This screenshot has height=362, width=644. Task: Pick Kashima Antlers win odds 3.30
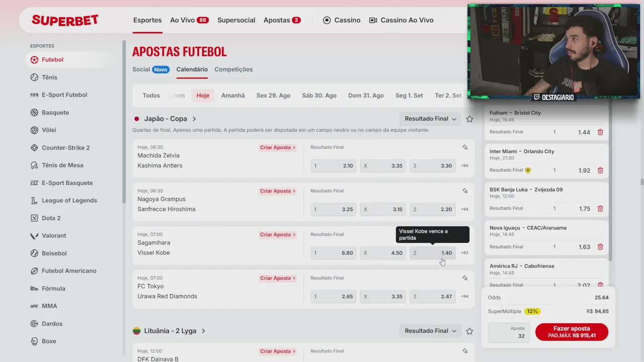click(433, 166)
